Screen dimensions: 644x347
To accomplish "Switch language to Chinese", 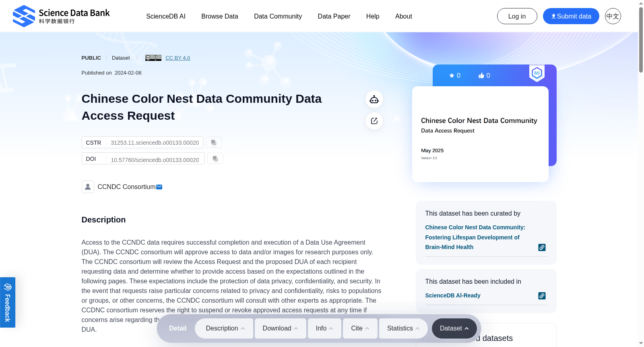I will click(613, 16).
